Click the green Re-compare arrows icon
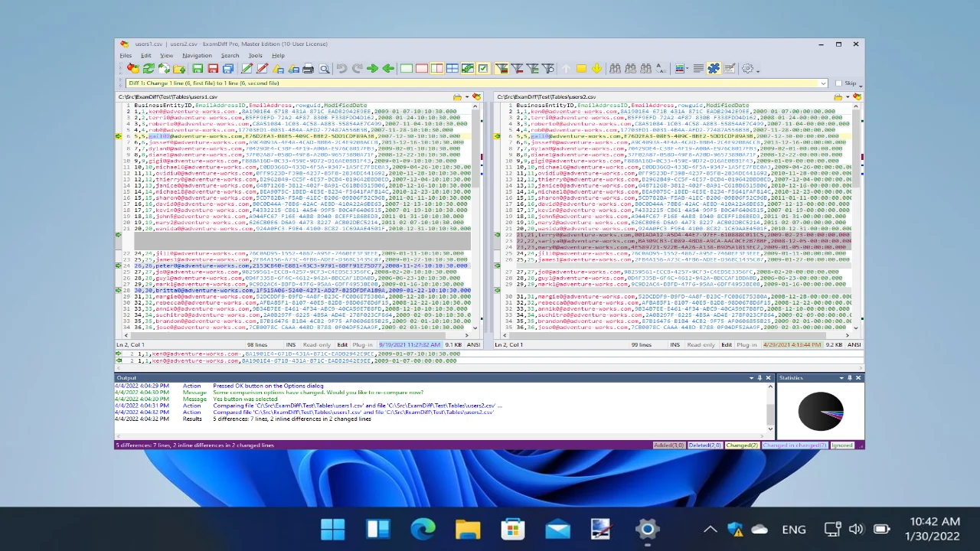 click(x=149, y=69)
